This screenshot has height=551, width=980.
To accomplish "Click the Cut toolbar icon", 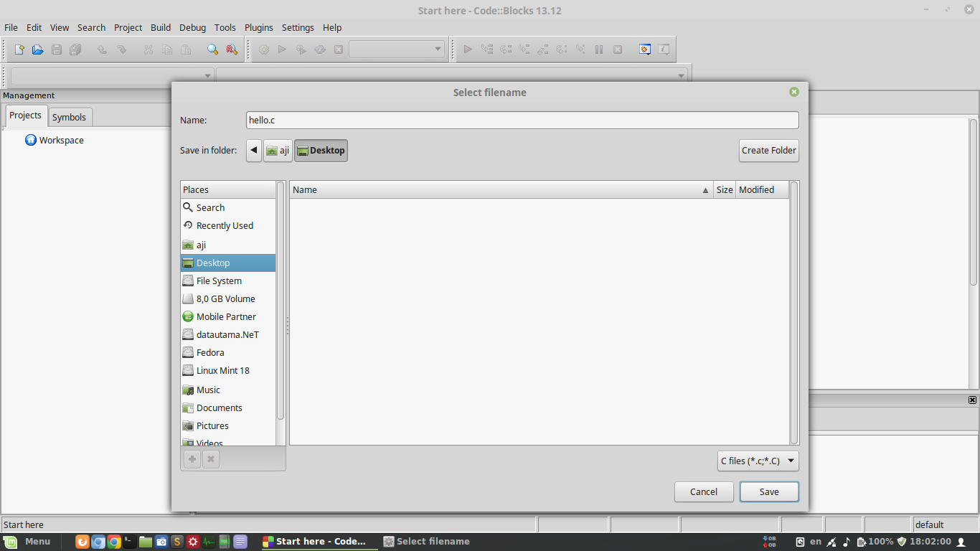I will coord(149,50).
